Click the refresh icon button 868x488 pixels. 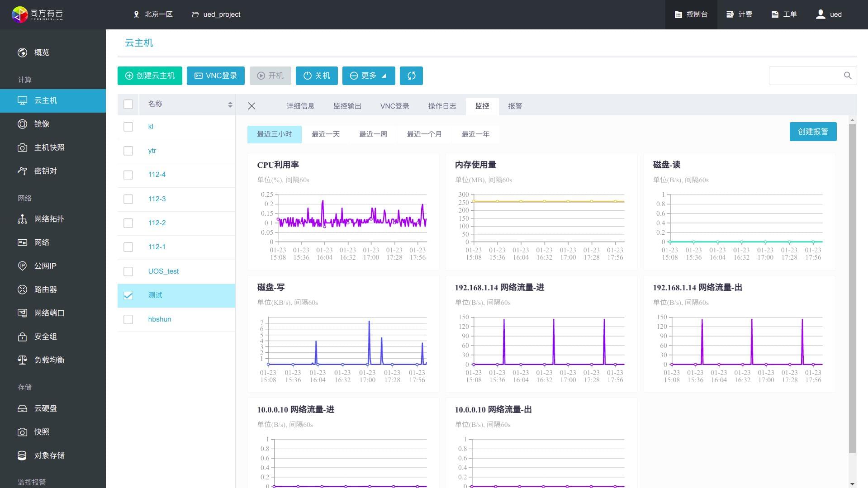click(411, 76)
